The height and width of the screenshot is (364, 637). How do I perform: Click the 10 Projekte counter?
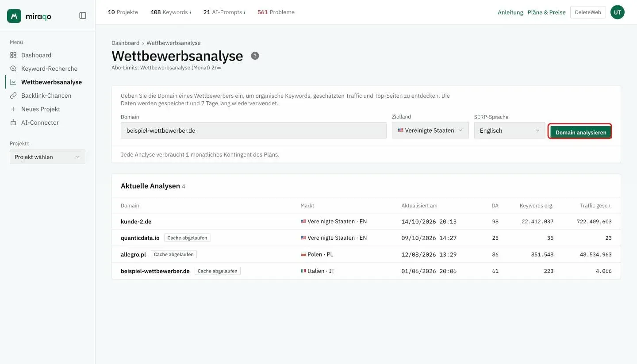[123, 12]
